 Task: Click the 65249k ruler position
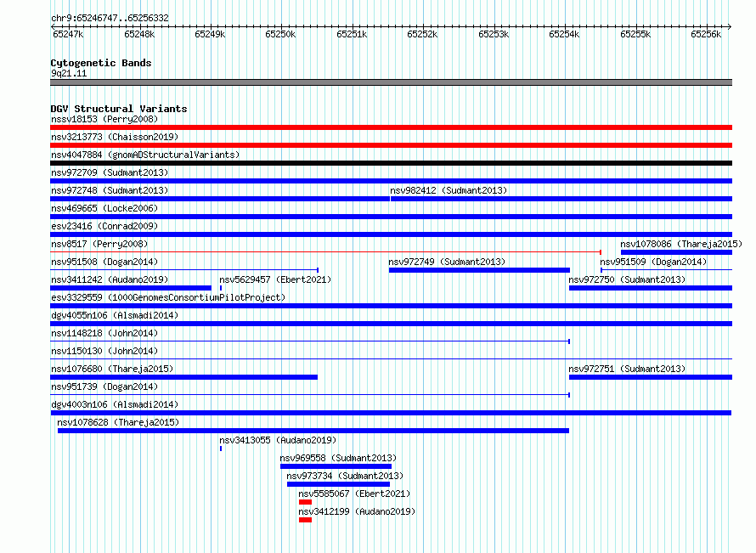pos(210,34)
